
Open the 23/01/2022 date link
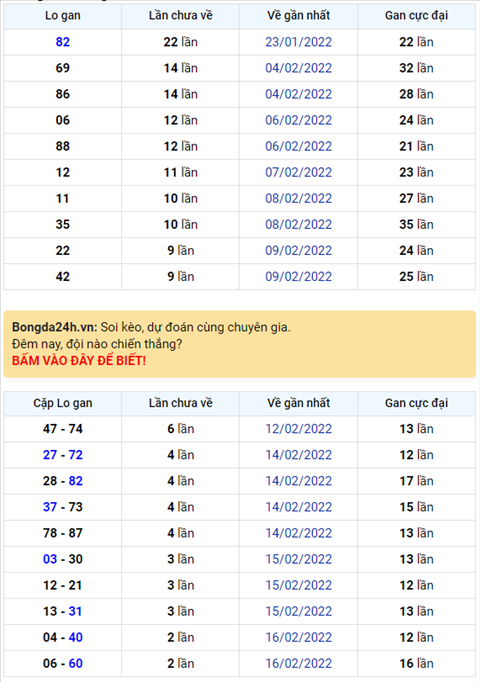pyautogui.click(x=299, y=42)
